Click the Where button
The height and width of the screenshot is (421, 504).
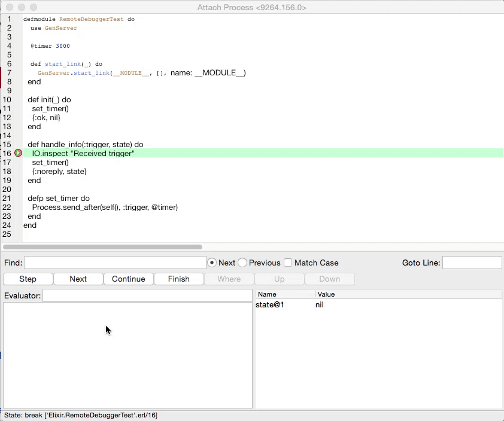(x=229, y=279)
